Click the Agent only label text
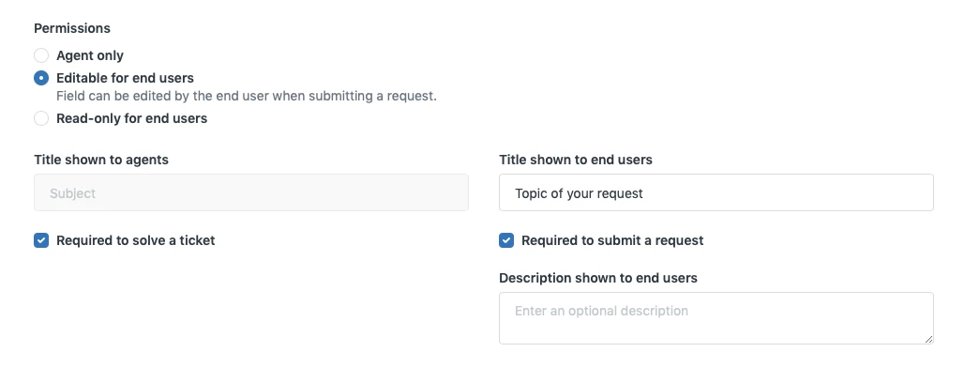This screenshot has width=980, height=383. pos(90,55)
